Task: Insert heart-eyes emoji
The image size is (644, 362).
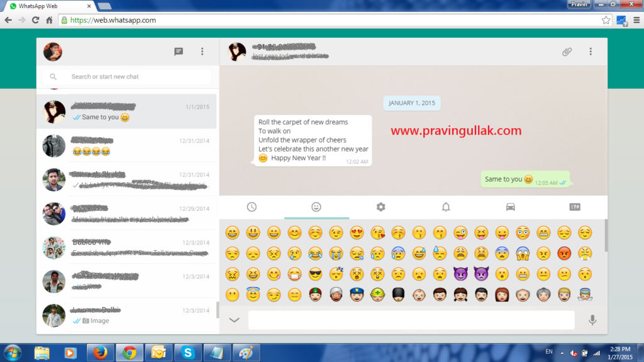Action: coord(357,233)
